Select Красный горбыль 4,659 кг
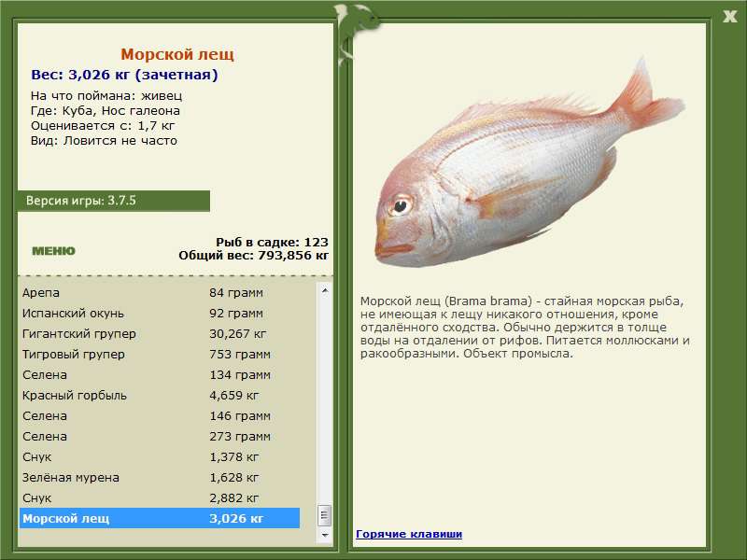 tap(160, 395)
